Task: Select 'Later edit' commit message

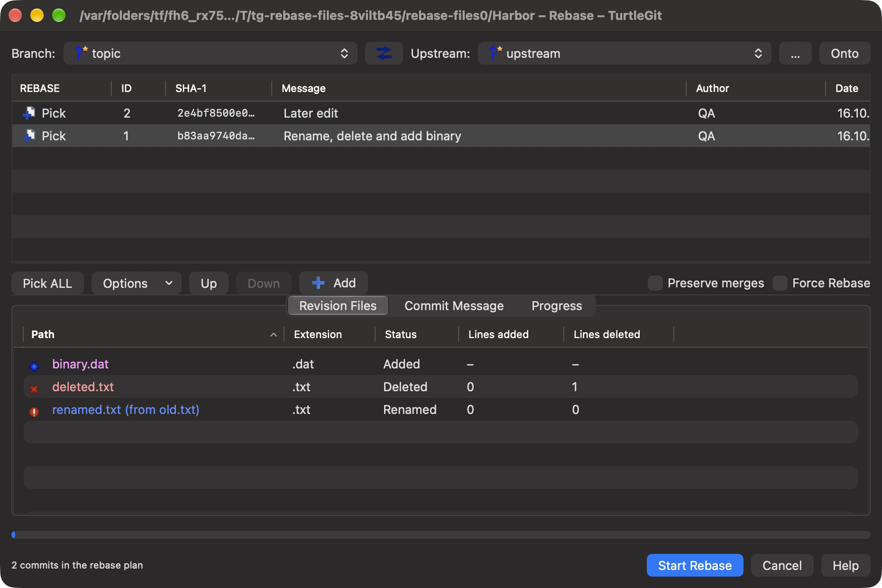Action: pos(311,113)
